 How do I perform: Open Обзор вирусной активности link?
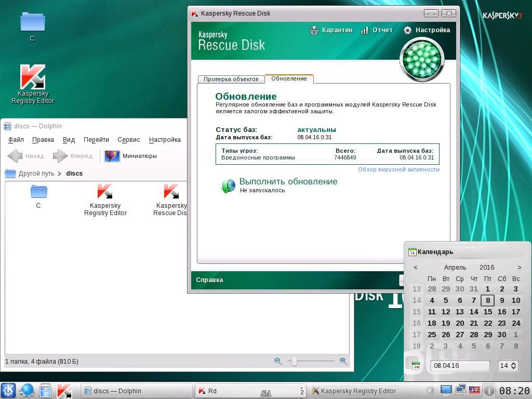click(398, 170)
